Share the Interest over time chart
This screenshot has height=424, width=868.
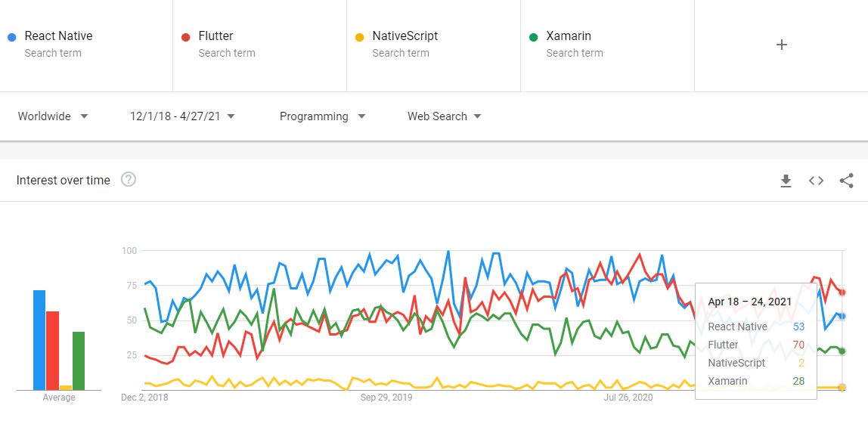[x=846, y=181]
